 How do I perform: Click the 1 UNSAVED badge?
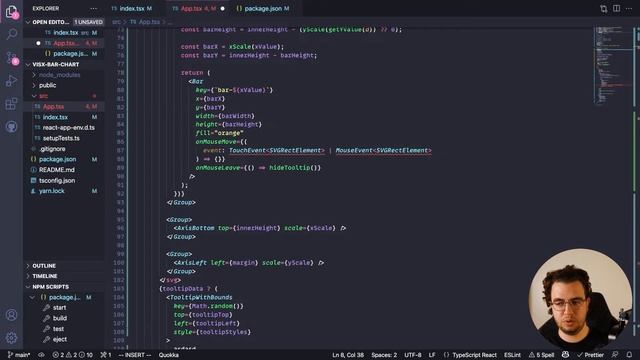[x=88, y=22]
